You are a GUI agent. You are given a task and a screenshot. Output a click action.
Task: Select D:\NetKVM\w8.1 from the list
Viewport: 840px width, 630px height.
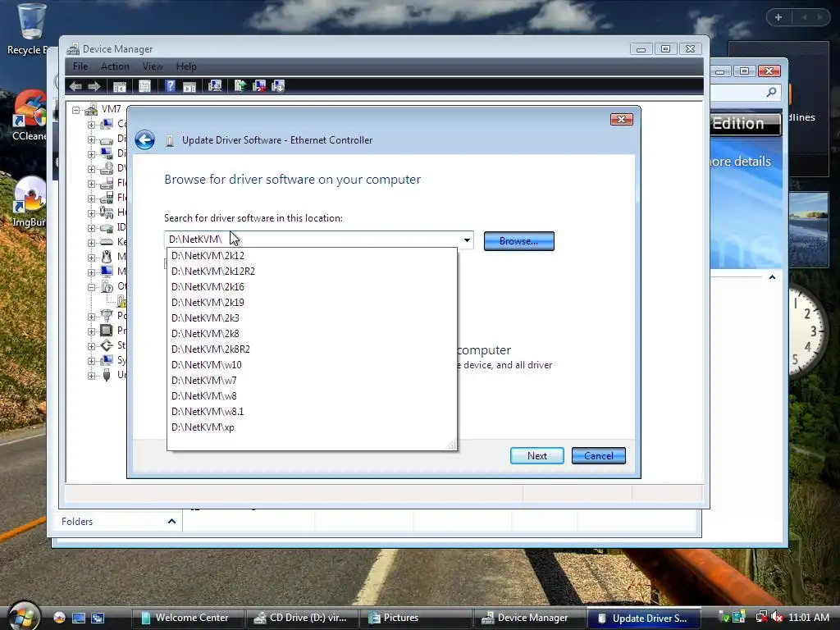[312, 412]
